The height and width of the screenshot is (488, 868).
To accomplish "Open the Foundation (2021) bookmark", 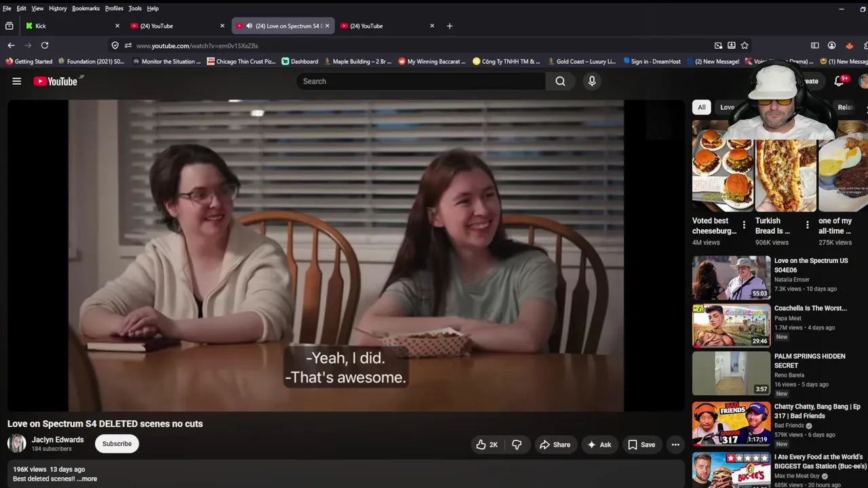I will [92, 61].
